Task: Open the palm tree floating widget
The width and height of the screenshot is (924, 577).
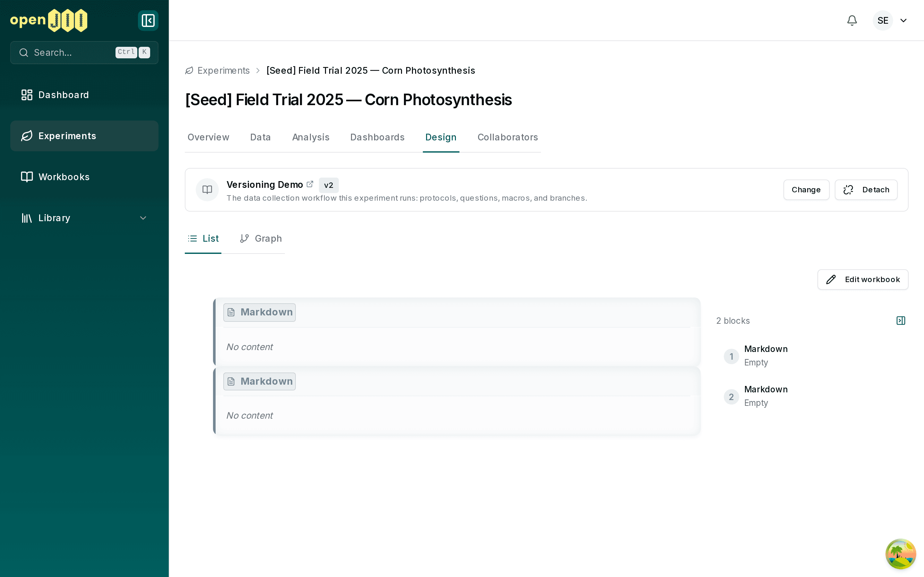Action: (900, 553)
